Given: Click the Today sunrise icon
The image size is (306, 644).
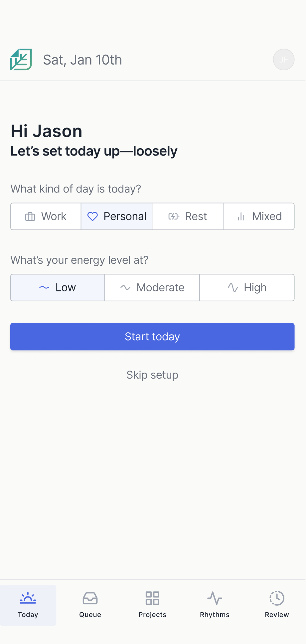Looking at the screenshot, I should [x=28, y=598].
